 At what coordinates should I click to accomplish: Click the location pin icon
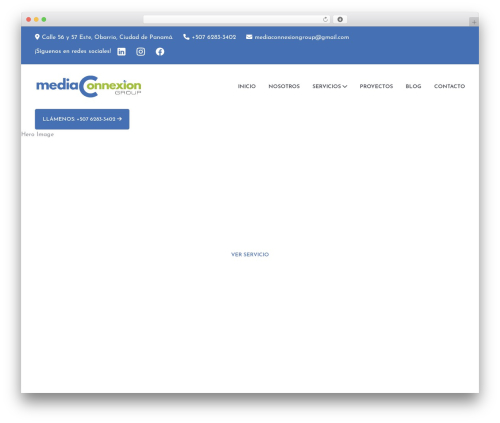(37, 37)
